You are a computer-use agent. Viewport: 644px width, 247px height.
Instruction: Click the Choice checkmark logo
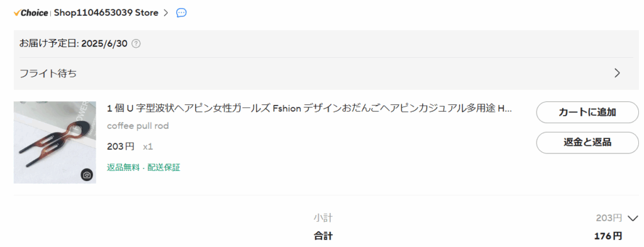coord(31,13)
